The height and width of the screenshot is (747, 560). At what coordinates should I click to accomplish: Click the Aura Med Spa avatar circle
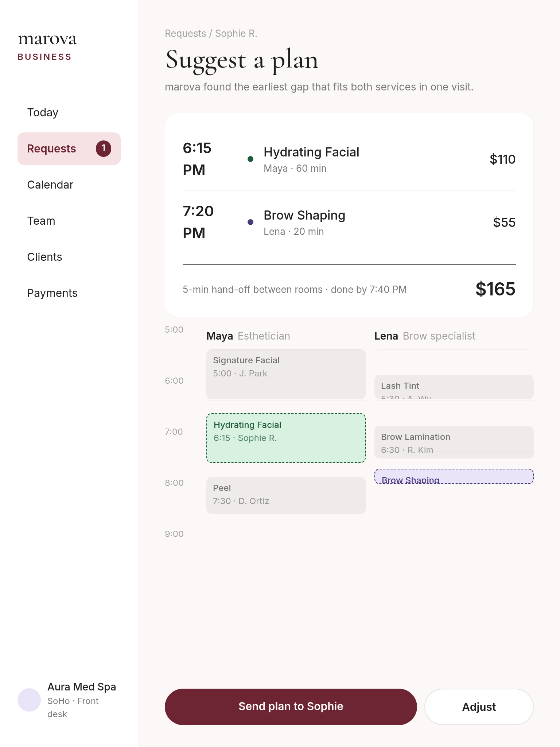click(29, 700)
